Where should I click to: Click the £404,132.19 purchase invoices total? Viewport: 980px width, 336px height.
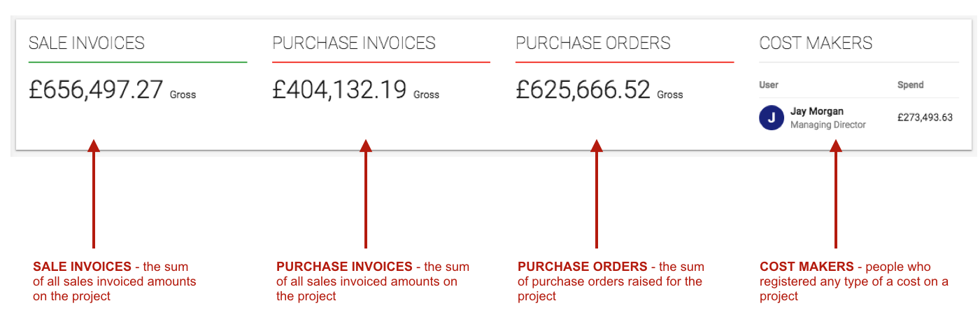tap(339, 90)
